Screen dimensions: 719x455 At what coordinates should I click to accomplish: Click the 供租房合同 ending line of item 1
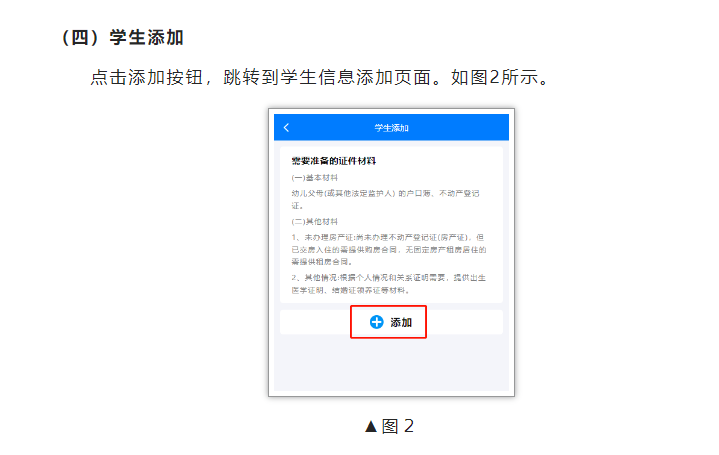[321, 261]
